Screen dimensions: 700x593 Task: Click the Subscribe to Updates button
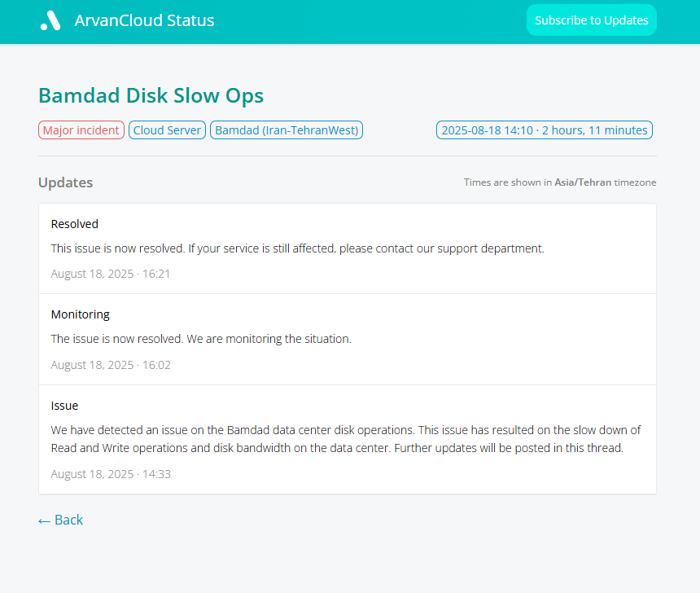(592, 20)
